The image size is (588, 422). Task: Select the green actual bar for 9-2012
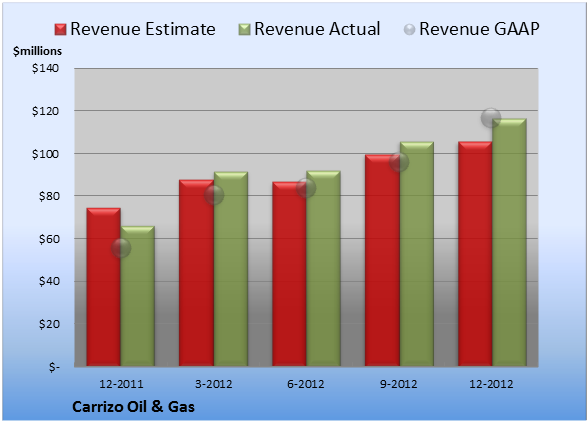(x=416, y=254)
